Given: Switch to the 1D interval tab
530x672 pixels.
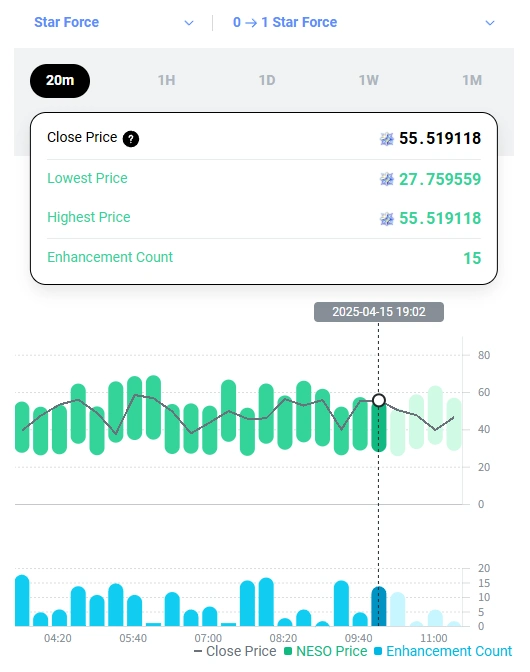Looking at the screenshot, I should click(x=266, y=81).
